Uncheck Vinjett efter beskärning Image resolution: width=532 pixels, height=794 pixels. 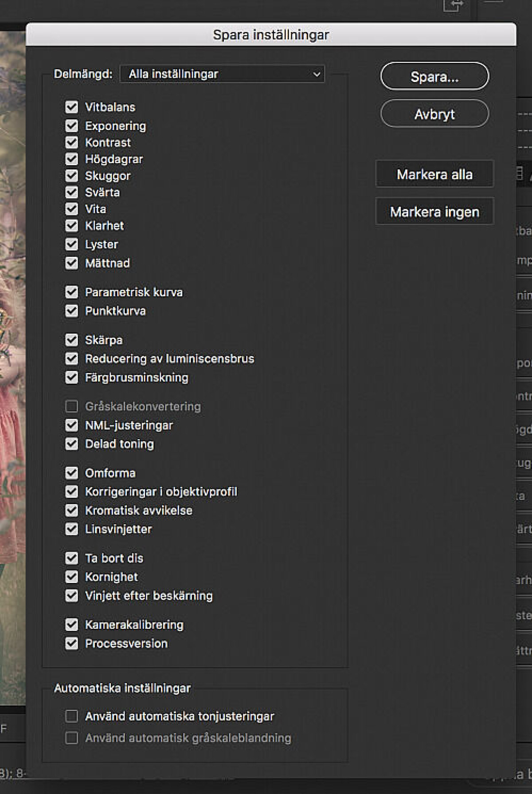(71, 595)
